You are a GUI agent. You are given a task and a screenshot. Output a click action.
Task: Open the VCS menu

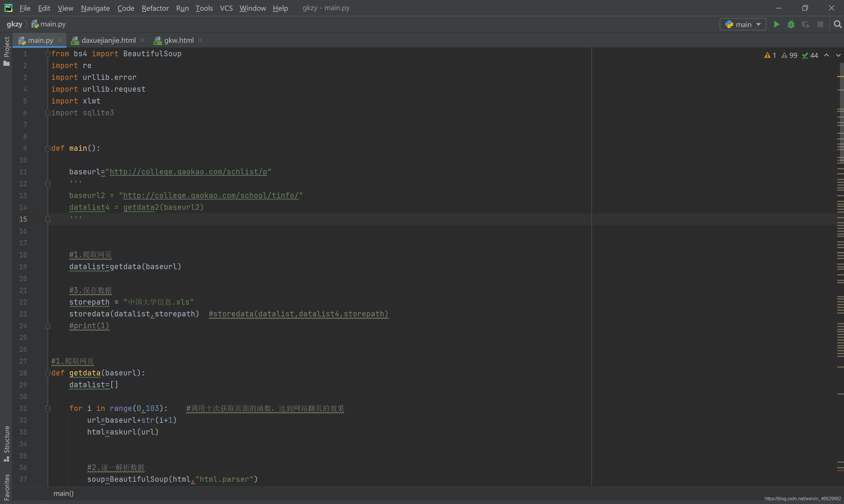[226, 8]
